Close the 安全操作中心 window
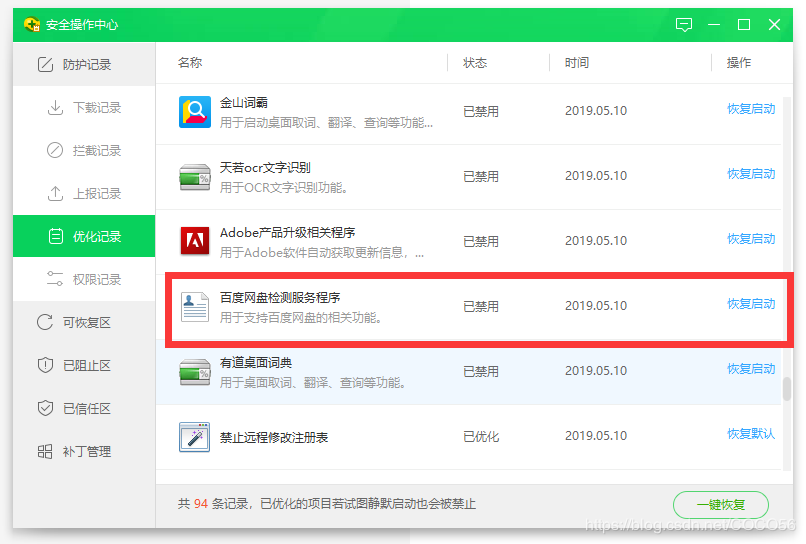This screenshot has height=544, width=806. point(774,24)
